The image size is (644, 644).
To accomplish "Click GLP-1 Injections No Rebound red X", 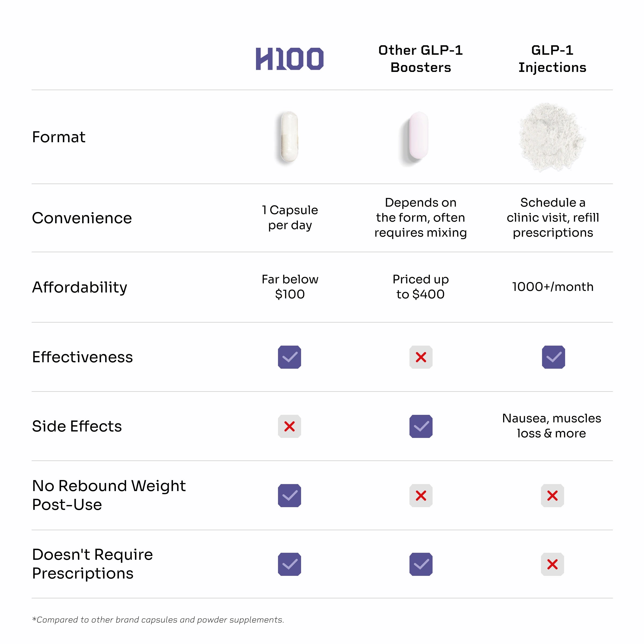I will coord(552,495).
